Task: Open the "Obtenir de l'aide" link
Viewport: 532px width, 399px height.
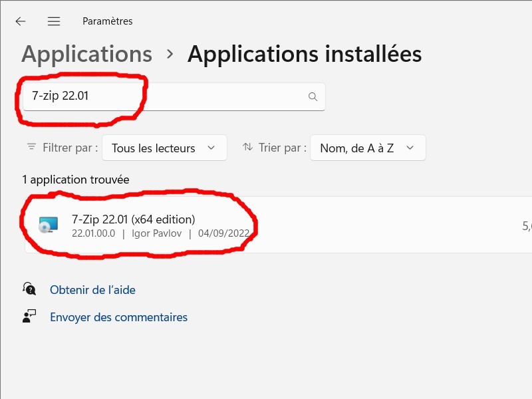Action: click(92, 290)
